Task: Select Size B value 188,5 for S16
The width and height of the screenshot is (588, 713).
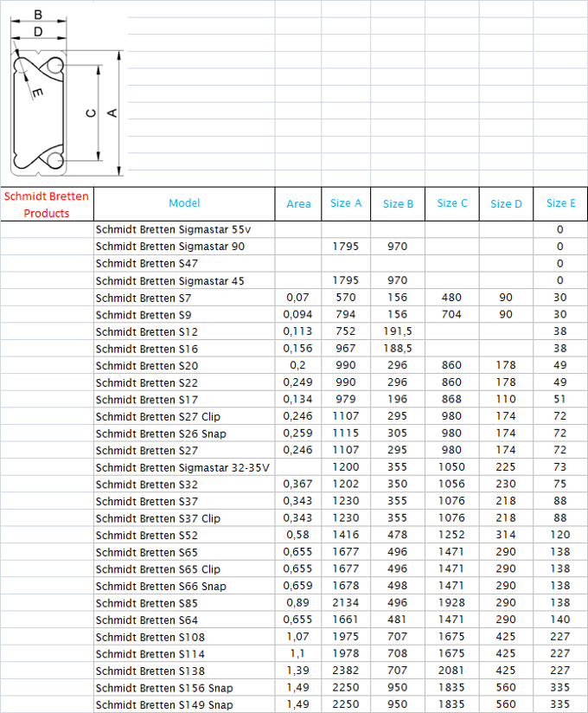Action: pyautogui.click(x=398, y=349)
